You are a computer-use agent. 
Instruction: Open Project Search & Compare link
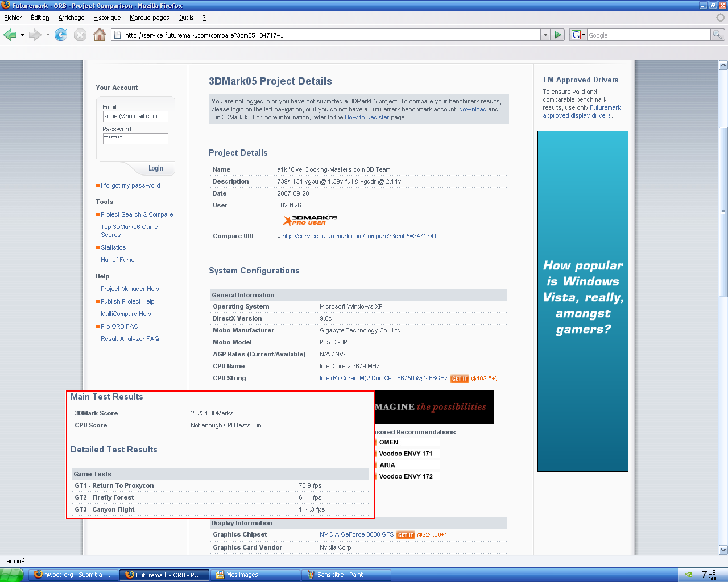pos(136,214)
